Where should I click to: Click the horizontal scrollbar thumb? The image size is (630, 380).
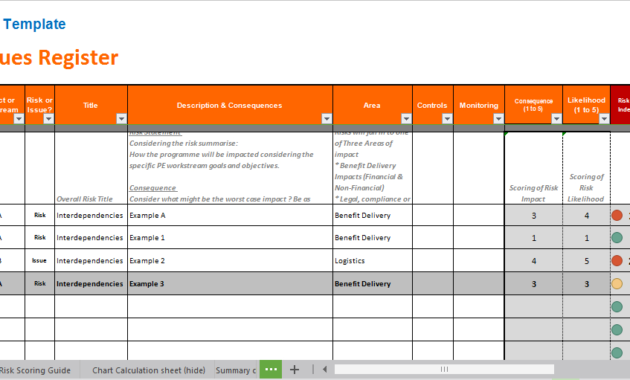point(444,369)
